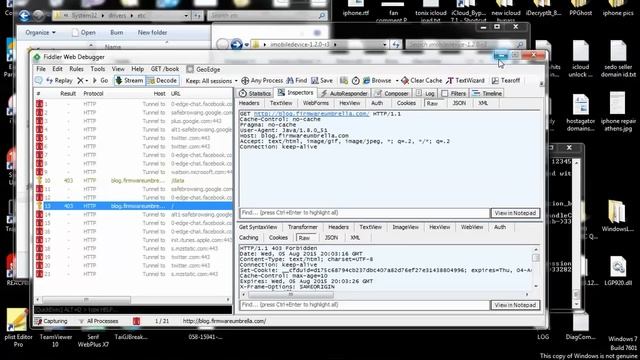The width and height of the screenshot is (640, 360).
Task: Click the firmwareumbrella URL link in request
Action: click(311, 114)
